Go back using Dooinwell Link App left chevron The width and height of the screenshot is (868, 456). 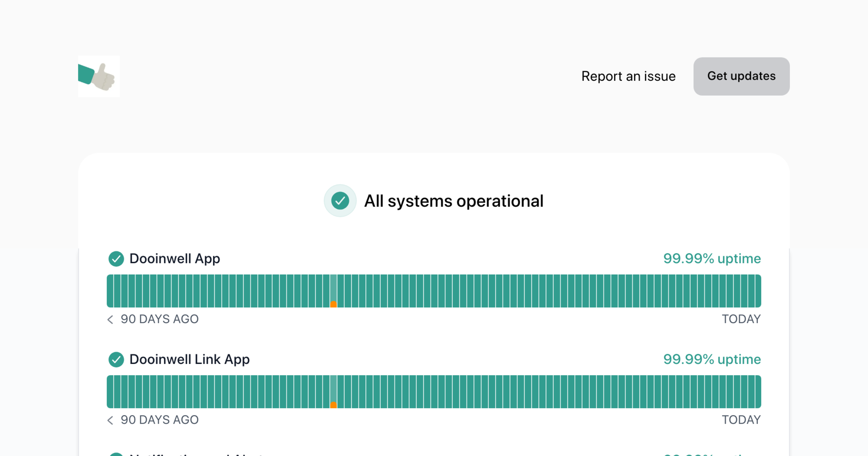tap(110, 420)
